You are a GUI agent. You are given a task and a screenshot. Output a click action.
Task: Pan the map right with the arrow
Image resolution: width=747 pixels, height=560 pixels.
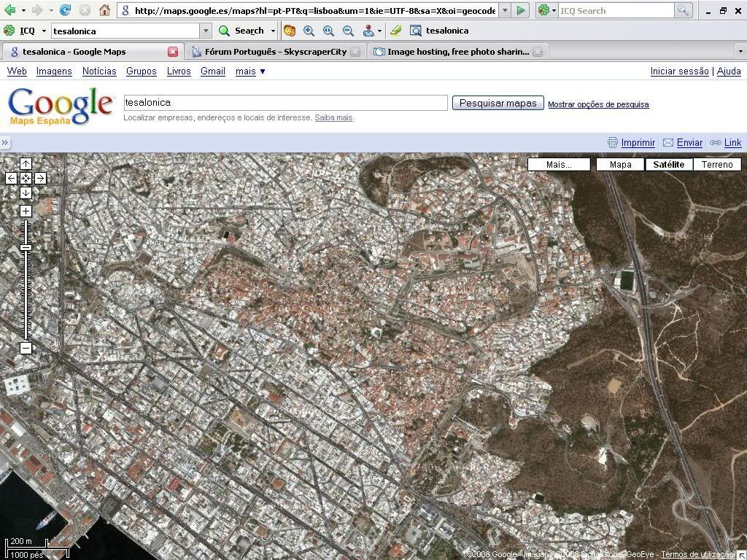click(40, 178)
